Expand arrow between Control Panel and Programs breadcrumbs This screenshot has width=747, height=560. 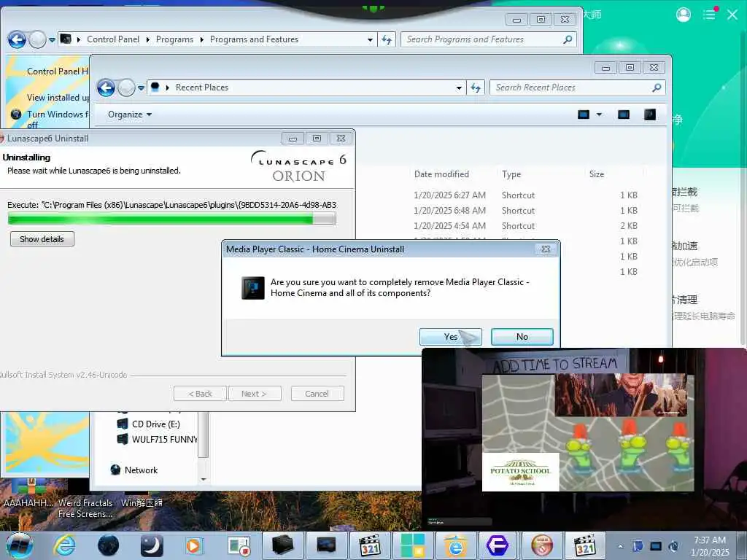coord(147,39)
